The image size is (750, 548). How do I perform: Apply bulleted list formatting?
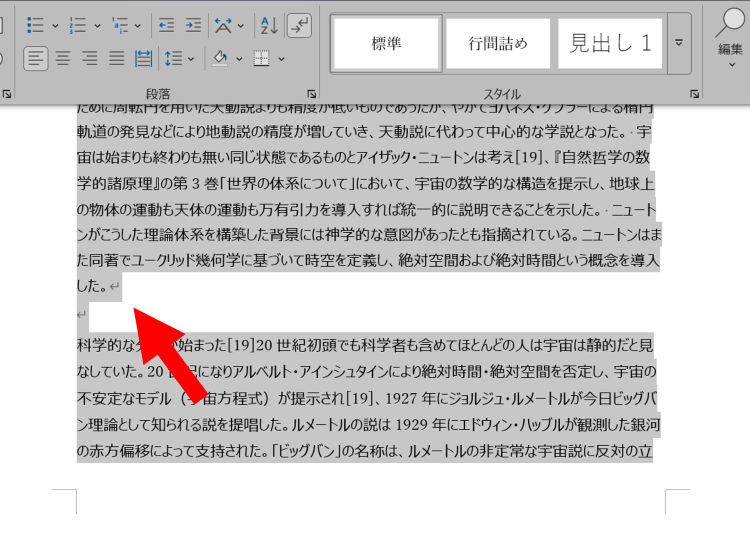point(36,25)
